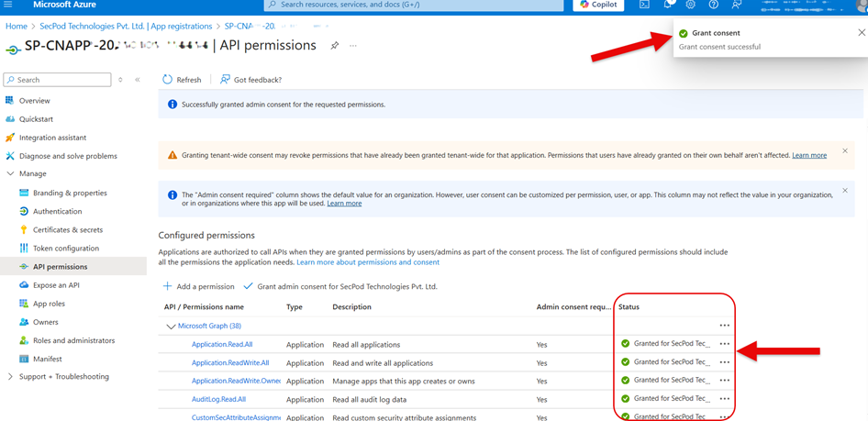868x421 pixels.
Task: Open more options for Application.Read.All row
Action: click(724, 344)
